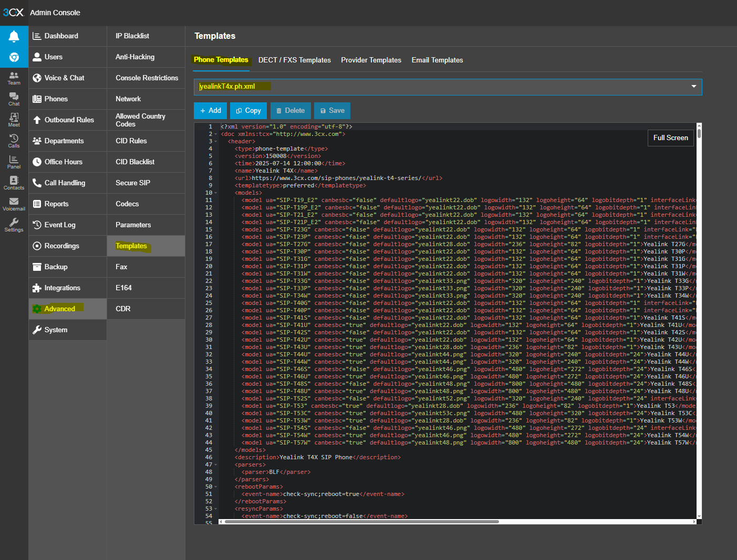Click the Full Screen editor button
This screenshot has width=737, height=560.
[670, 138]
